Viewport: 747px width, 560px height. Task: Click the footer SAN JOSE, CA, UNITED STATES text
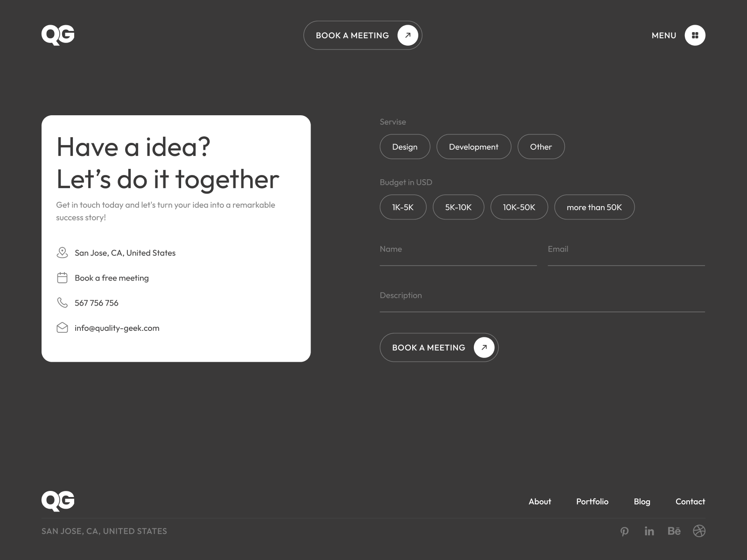104,531
